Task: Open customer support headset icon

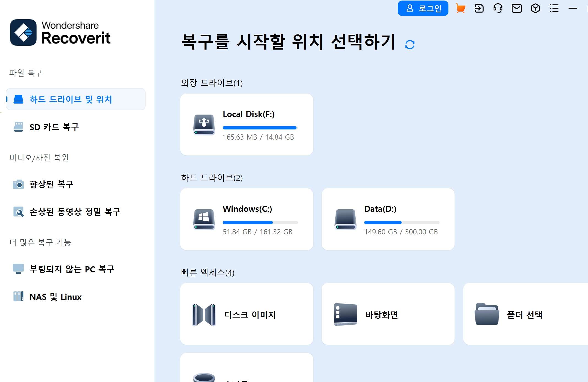Action: [498, 9]
